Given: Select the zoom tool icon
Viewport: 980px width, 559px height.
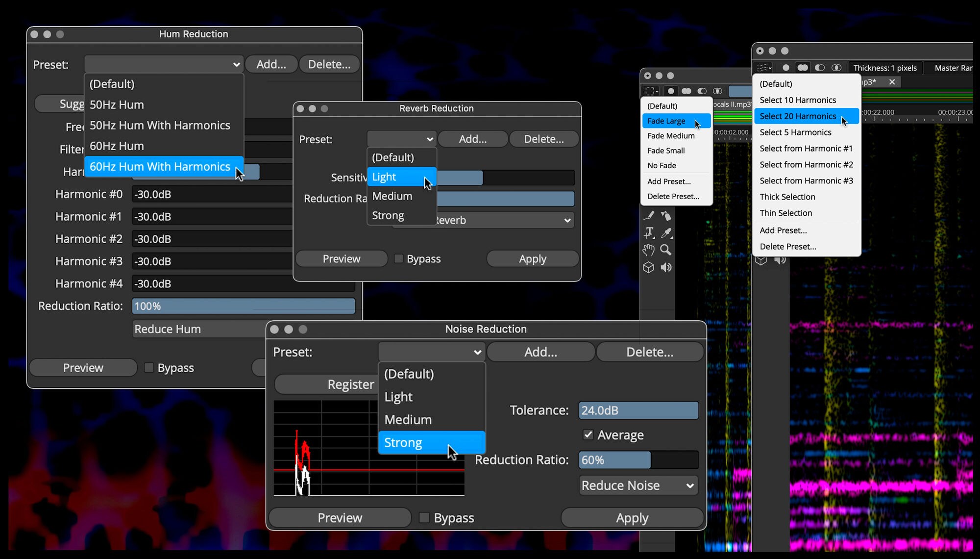Looking at the screenshot, I should pos(666,249).
